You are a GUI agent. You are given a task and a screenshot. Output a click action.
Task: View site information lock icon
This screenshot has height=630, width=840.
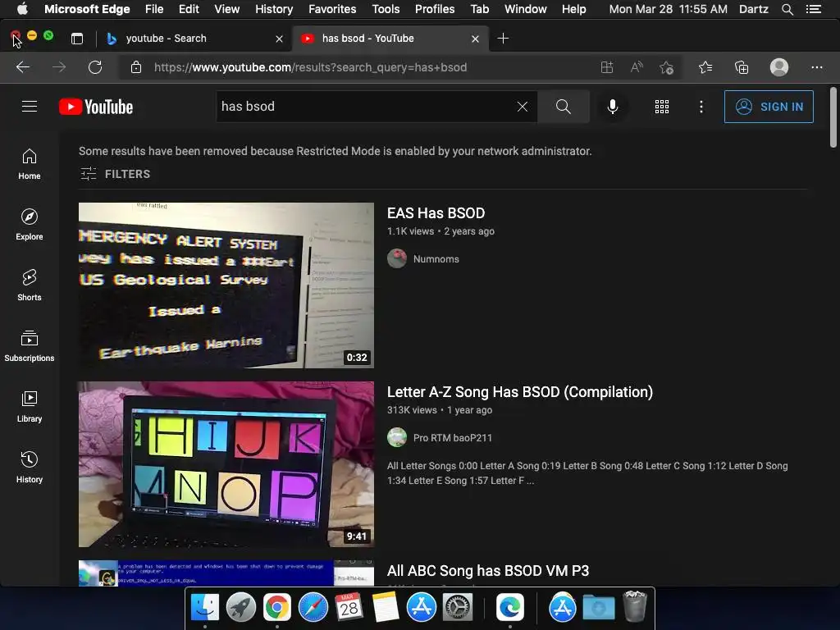(x=136, y=67)
